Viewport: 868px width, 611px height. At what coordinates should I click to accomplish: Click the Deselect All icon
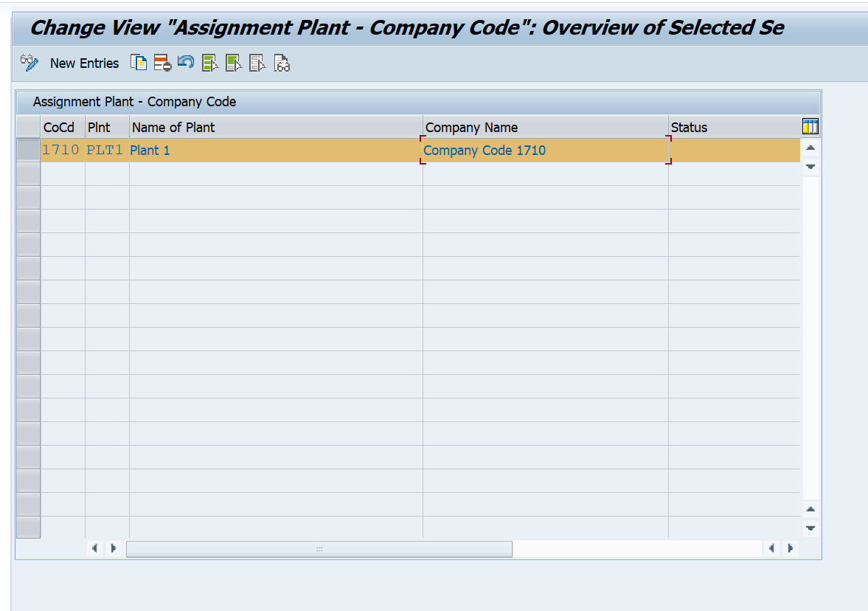coord(258,63)
